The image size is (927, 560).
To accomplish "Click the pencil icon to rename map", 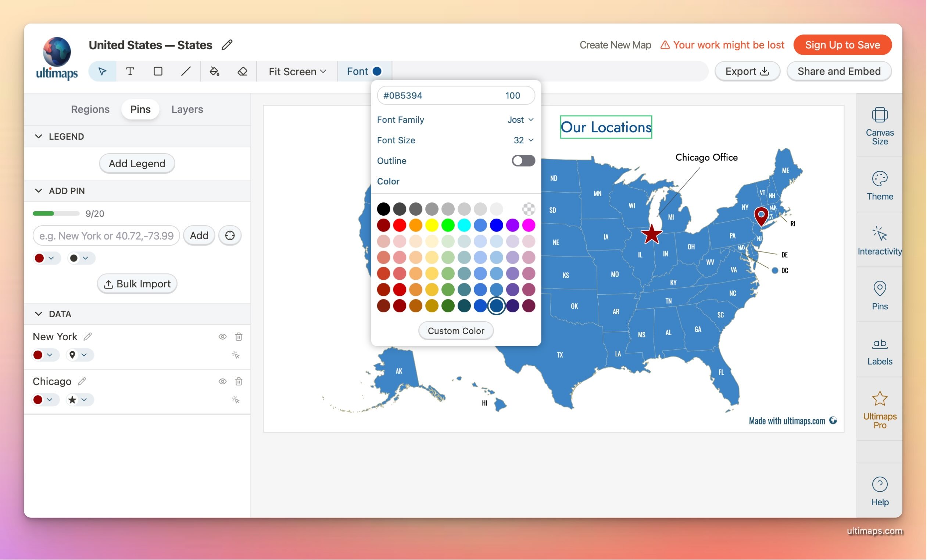I will point(227,45).
